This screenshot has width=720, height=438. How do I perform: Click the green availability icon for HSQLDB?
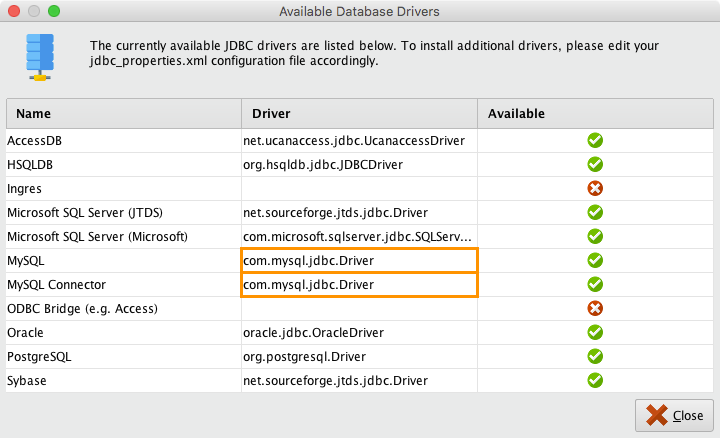pyautogui.click(x=595, y=164)
